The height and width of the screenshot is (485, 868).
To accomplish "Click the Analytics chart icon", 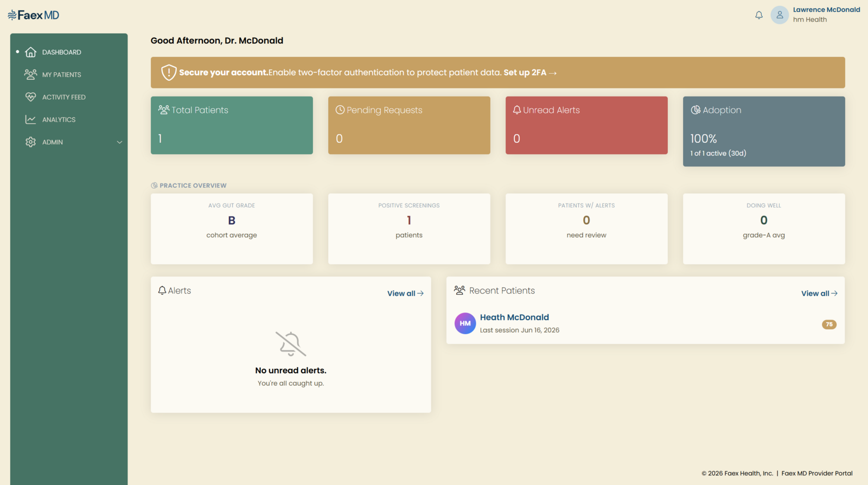I will [x=31, y=119].
